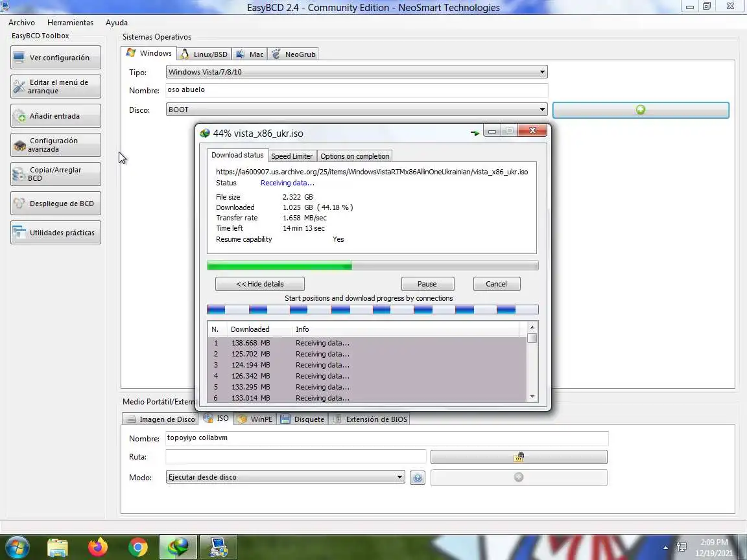Open Firefox from taskbar
The image size is (747, 560).
pos(98,548)
